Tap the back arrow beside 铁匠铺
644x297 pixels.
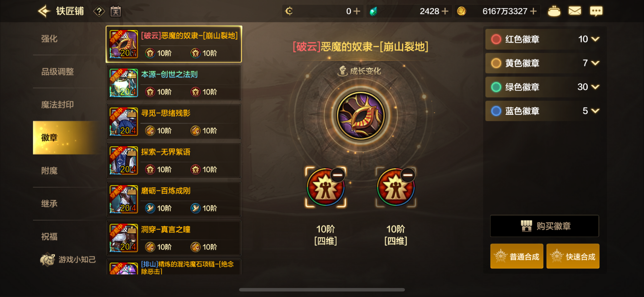tap(44, 11)
